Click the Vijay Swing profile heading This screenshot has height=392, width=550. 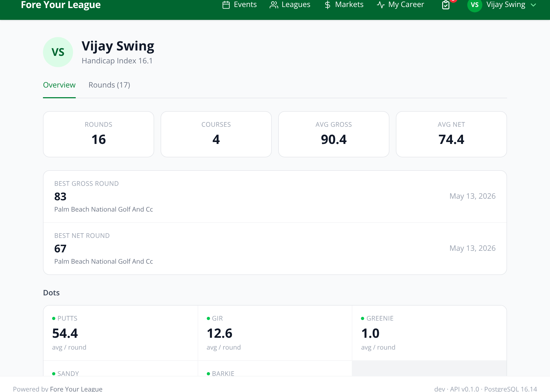tap(118, 46)
